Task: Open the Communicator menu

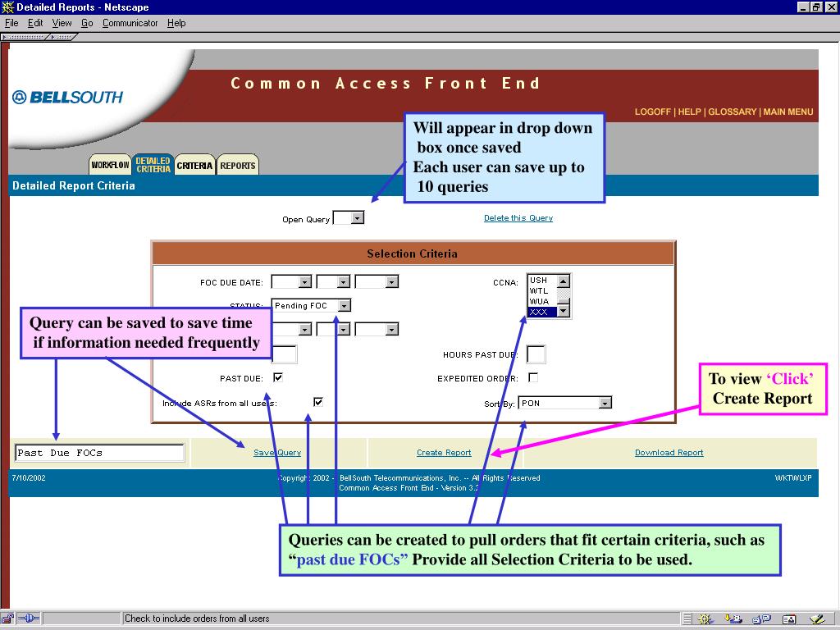Action: pyautogui.click(x=130, y=23)
